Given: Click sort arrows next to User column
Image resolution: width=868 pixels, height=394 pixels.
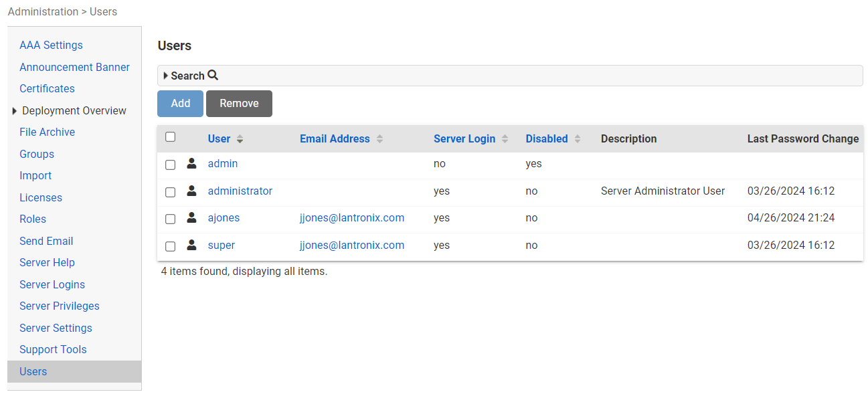Looking at the screenshot, I should 240,139.
